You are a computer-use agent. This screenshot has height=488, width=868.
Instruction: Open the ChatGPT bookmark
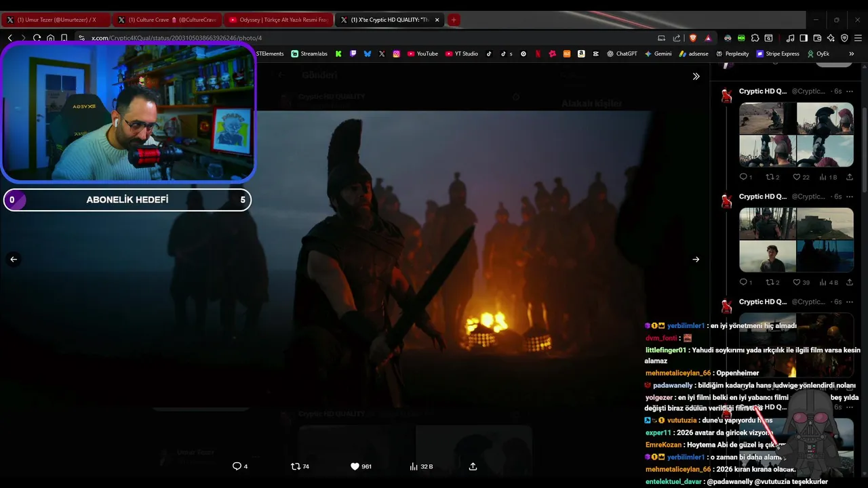pos(622,54)
